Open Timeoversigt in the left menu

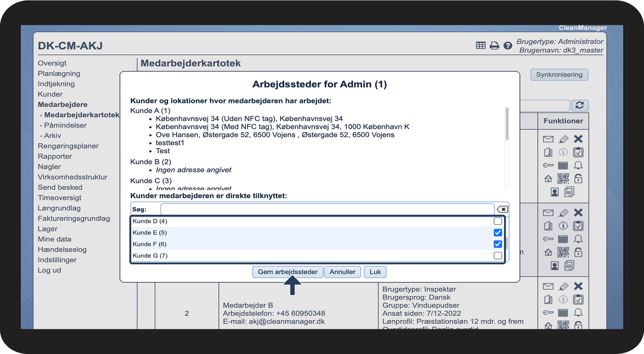click(x=60, y=198)
